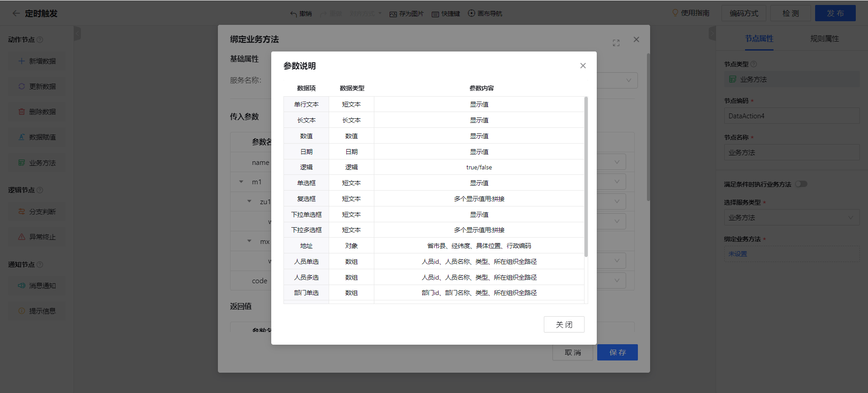Click 下拉多选框 cell
The image size is (868, 393).
tap(306, 230)
